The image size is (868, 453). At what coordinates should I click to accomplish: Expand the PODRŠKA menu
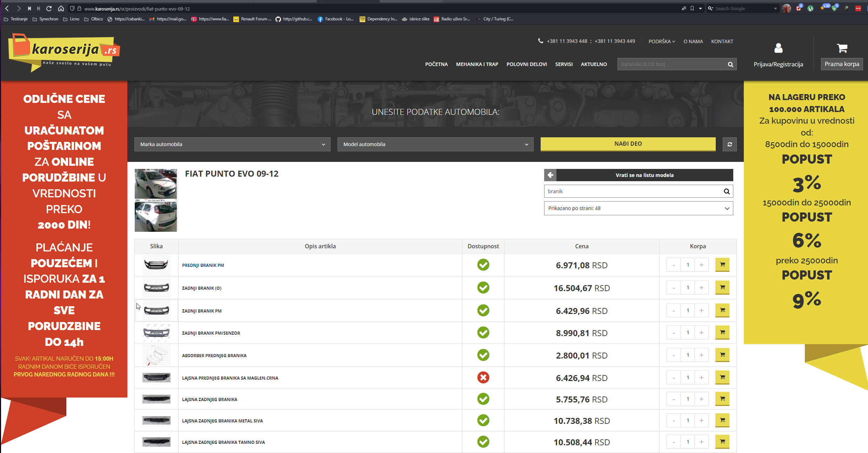click(x=662, y=41)
